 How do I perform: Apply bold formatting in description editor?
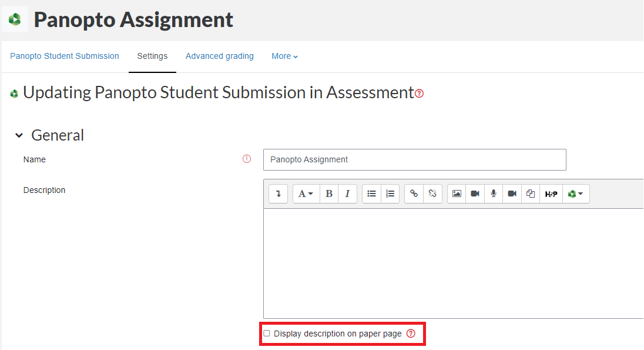tap(328, 194)
